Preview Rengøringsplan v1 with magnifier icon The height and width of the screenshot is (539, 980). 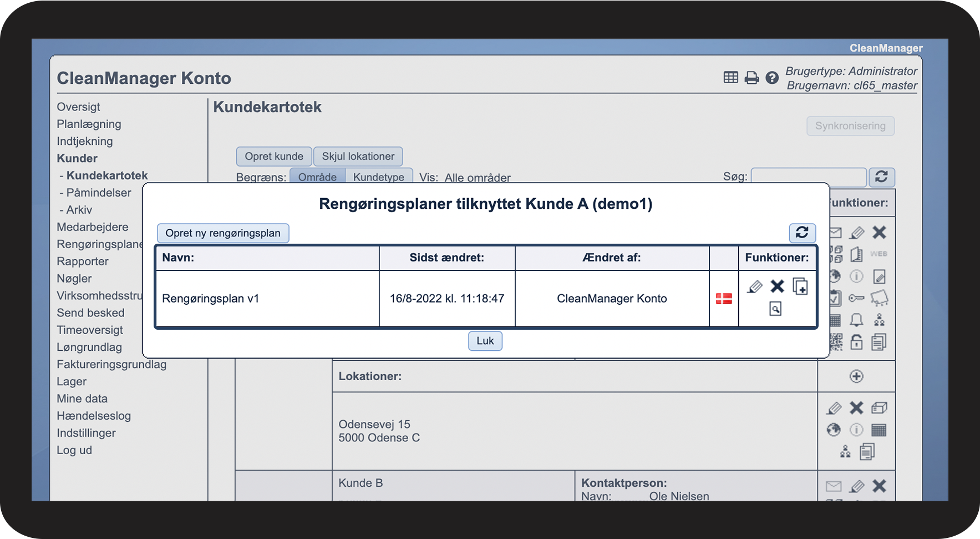(x=775, y=309)
